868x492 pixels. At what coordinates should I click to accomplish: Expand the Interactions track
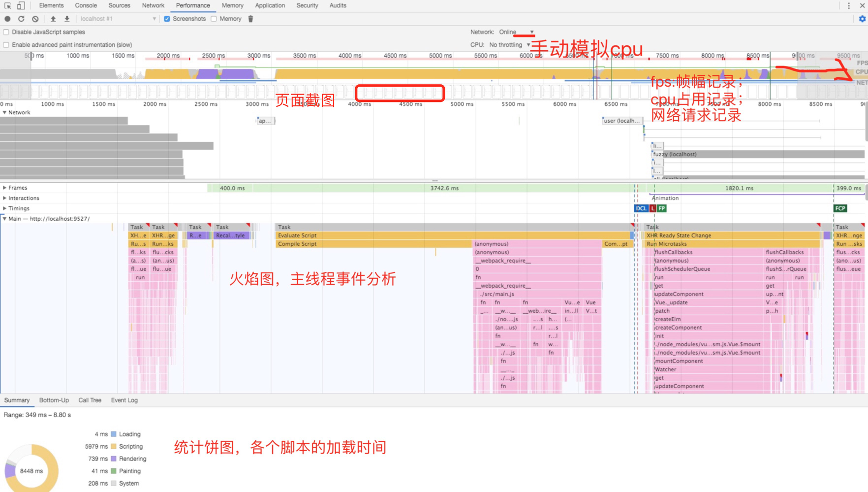pyautogui.click(x=4, y=198)
